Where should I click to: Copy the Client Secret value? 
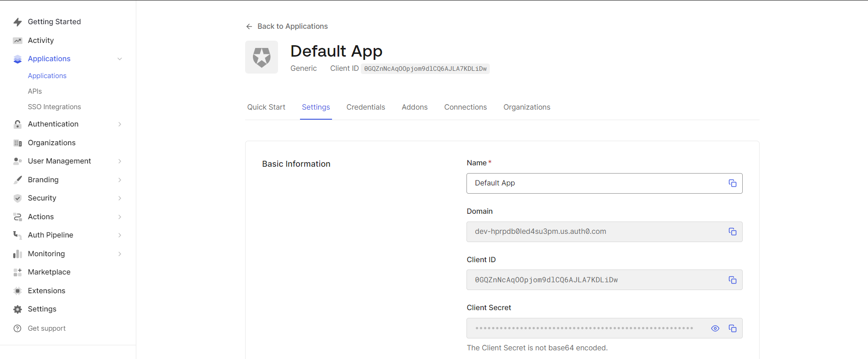(x=732, y=328)
